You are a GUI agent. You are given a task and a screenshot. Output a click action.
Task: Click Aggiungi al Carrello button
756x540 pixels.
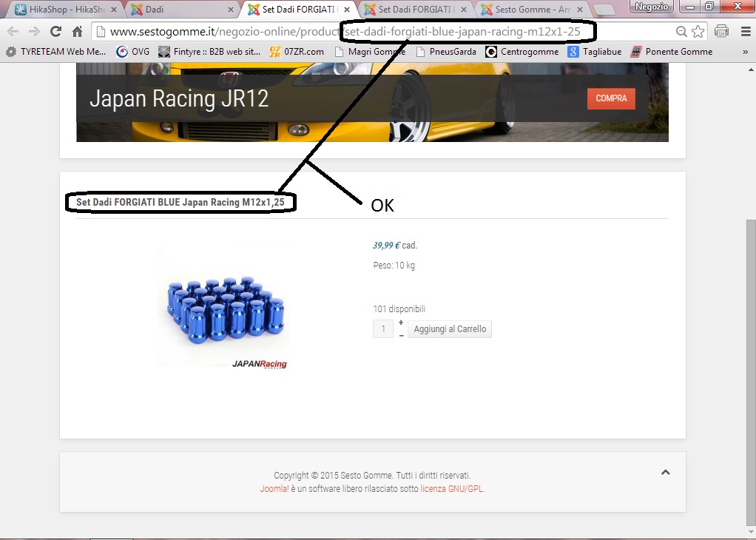(x=450, y=329)
